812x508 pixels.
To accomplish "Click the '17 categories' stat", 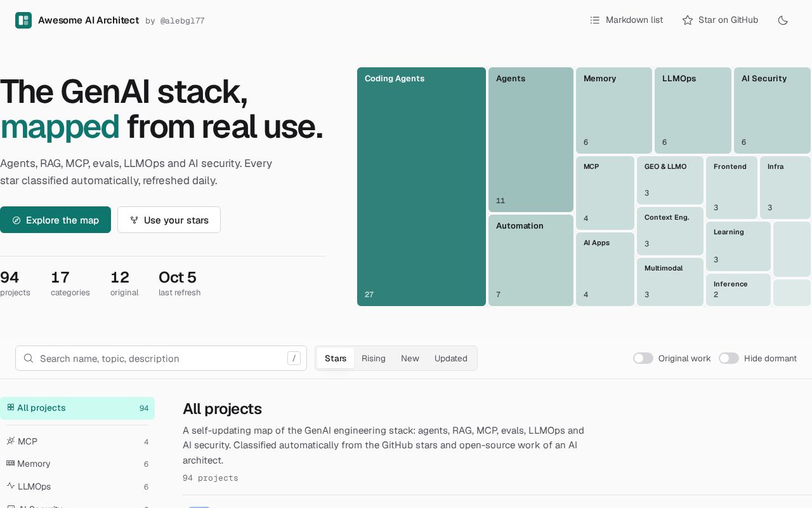I will point(70,283).
